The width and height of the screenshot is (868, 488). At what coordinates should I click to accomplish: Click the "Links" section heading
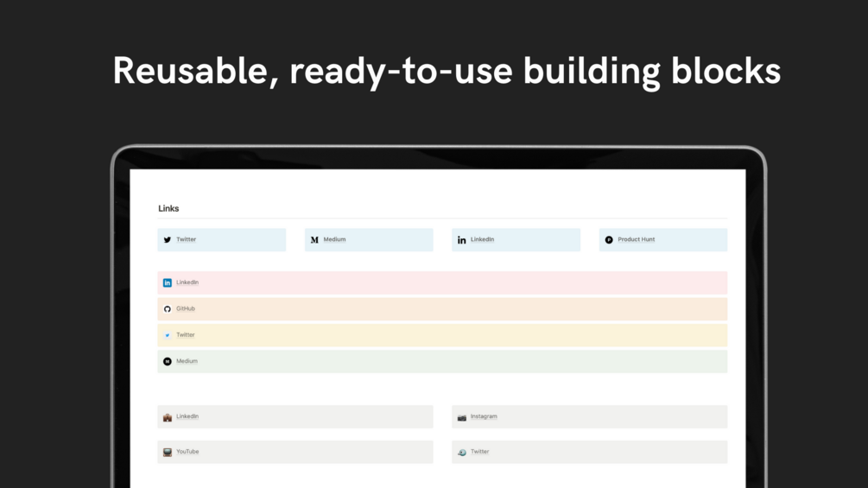click(x=168, y=209)
